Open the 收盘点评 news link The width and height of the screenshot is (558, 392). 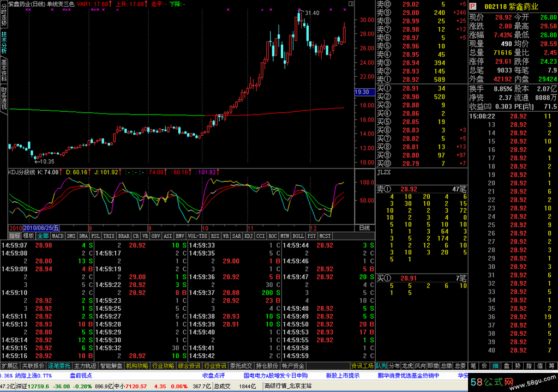213,376
